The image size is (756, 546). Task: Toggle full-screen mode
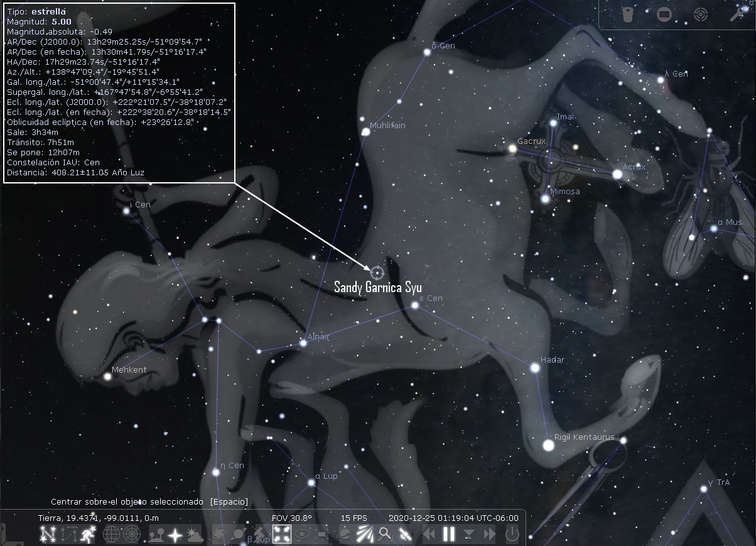click(322, 535)
